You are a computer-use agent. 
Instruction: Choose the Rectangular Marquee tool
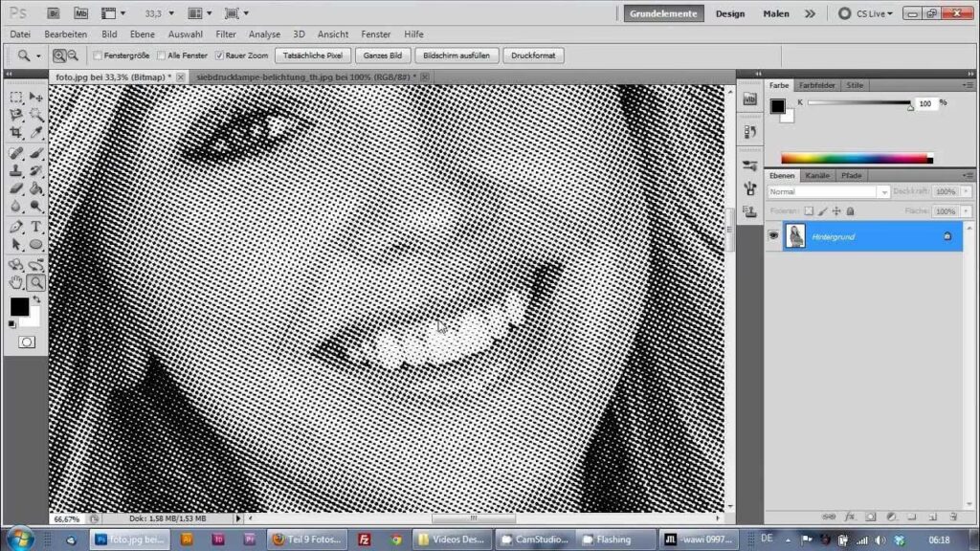[16, 97]
